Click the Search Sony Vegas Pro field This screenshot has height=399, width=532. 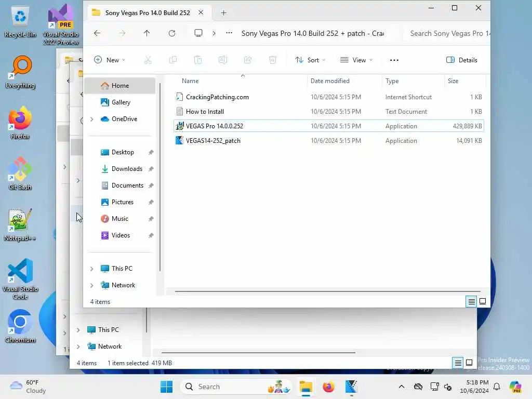pos(448,33)
